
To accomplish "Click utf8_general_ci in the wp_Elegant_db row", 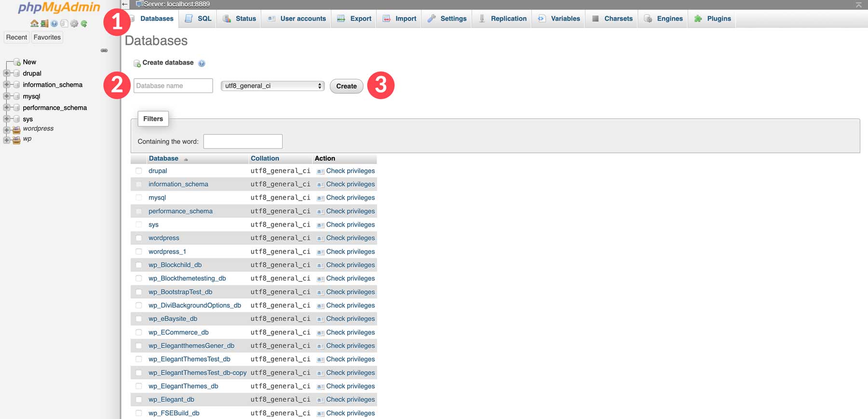I will (280, 399).
